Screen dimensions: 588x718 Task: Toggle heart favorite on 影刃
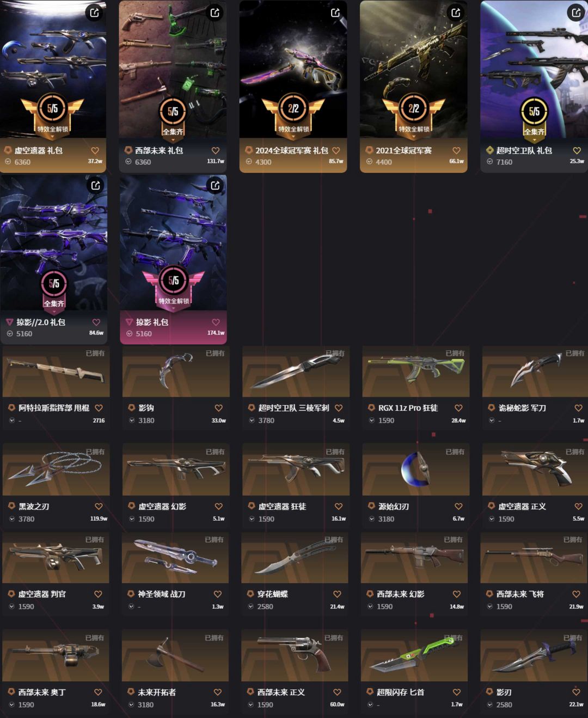coord(576,692)
